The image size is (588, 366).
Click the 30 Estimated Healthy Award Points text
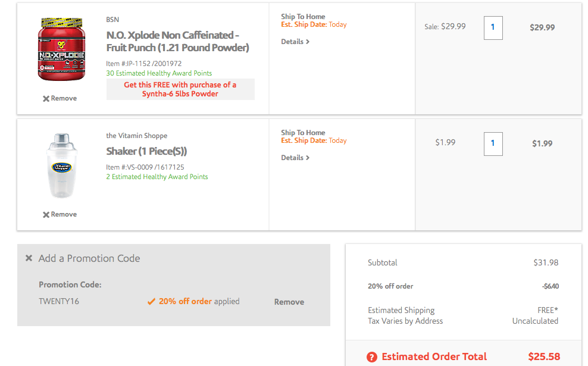(159, 73)
